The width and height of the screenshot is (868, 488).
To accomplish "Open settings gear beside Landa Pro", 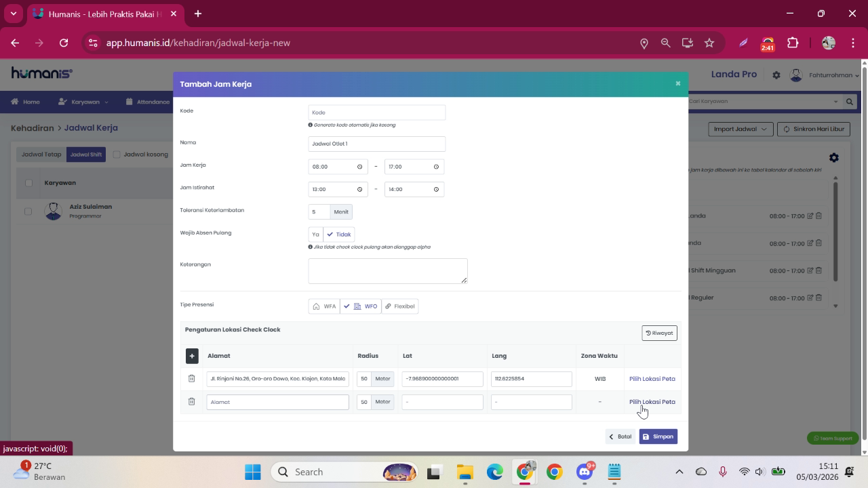I will (x=776, y=75).
